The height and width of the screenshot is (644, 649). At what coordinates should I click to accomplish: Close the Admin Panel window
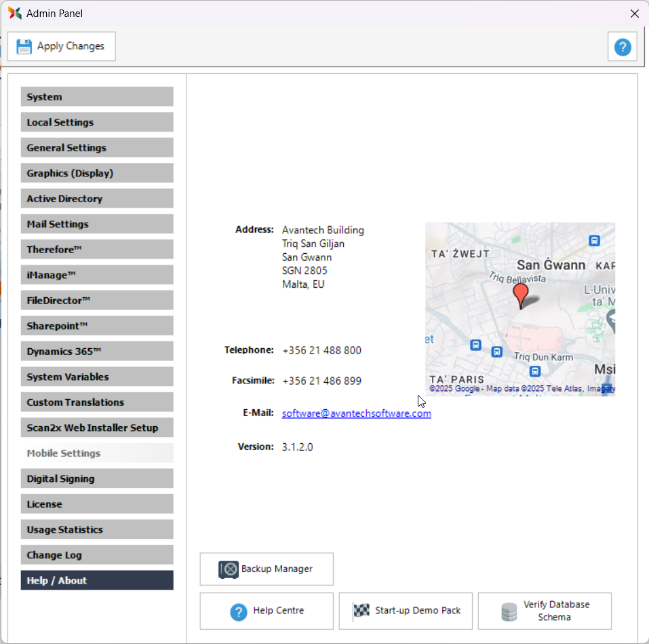(x=634, y=14)
